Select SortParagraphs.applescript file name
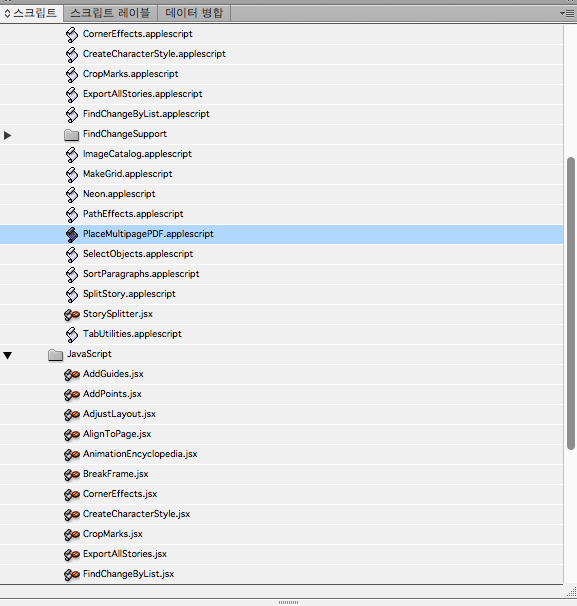Viewport: 577px width, 606px height. tap(141, 274)
